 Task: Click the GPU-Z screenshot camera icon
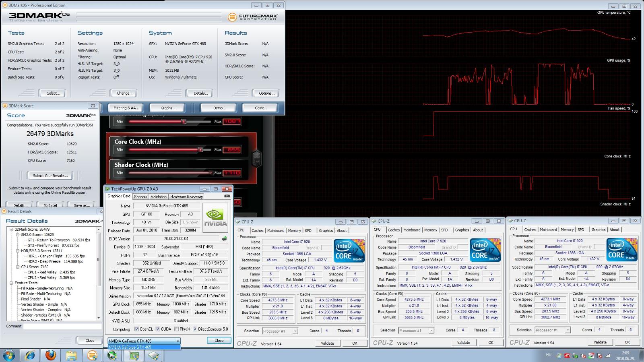[227, 196]
